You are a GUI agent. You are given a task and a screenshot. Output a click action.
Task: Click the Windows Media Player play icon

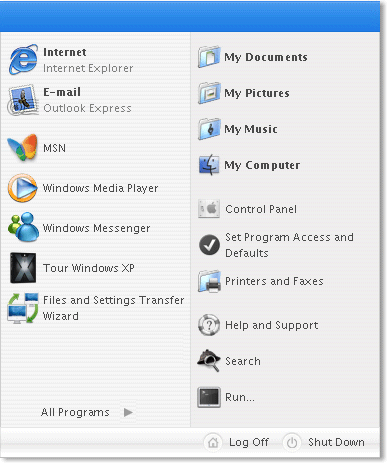[x=22, y=188]
